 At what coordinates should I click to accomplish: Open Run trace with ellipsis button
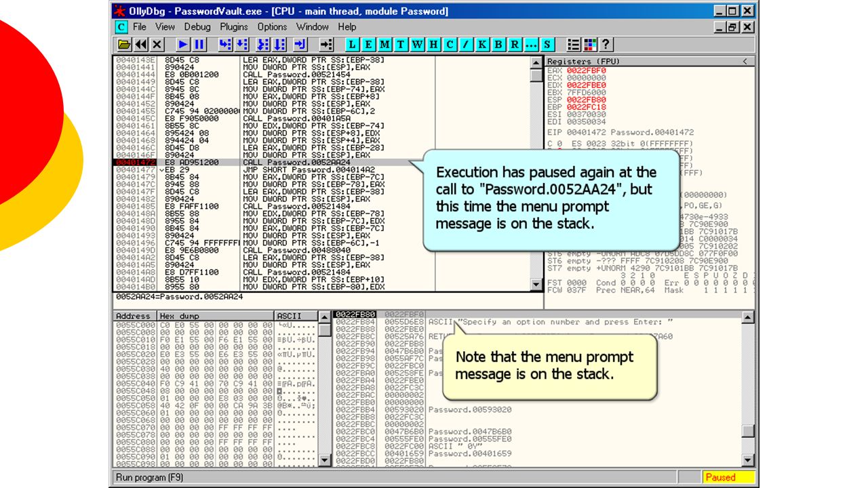tap(531, 45)
